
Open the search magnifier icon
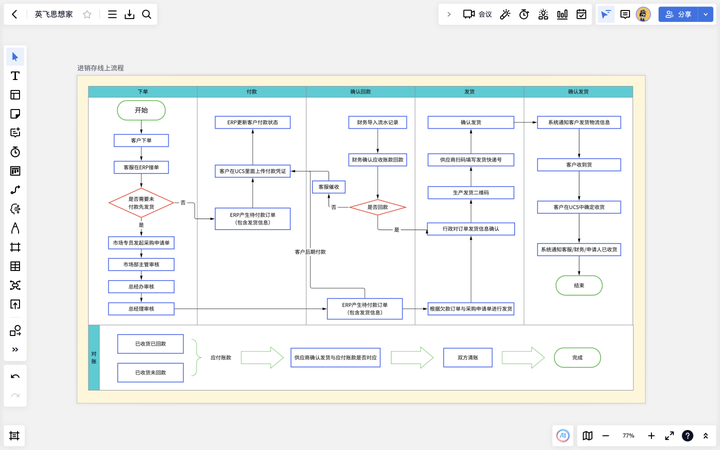(146, 14)
